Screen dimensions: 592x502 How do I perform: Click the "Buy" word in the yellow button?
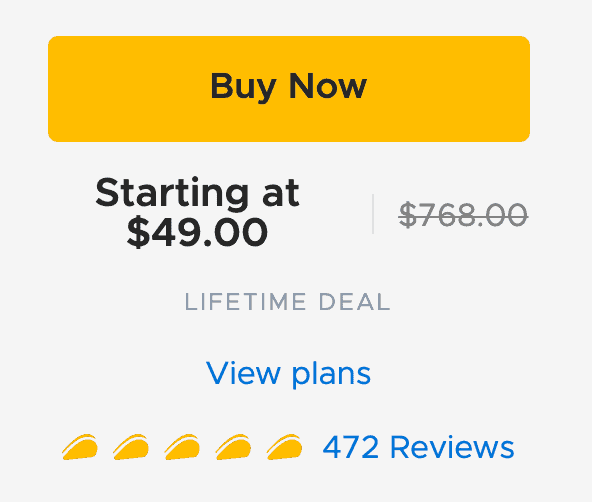[x=243, y=88]
